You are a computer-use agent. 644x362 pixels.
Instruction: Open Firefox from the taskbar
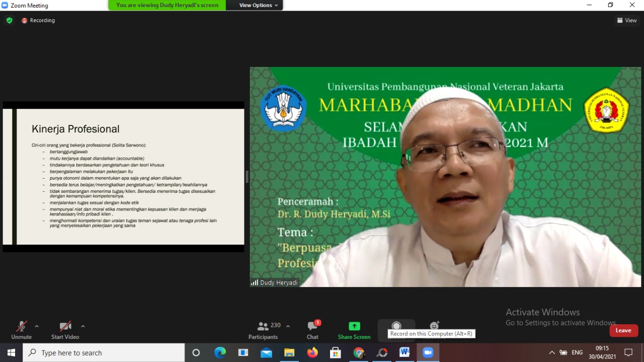[x=312, y=353]
